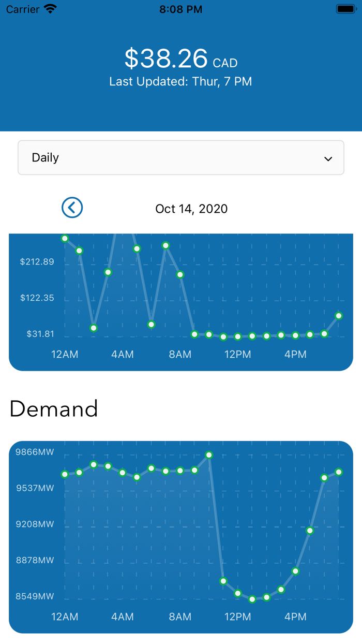The height and width of the screenshot is (644, 362).
Task: Select the last price point on the price chart
Action: tap(339, 316)
